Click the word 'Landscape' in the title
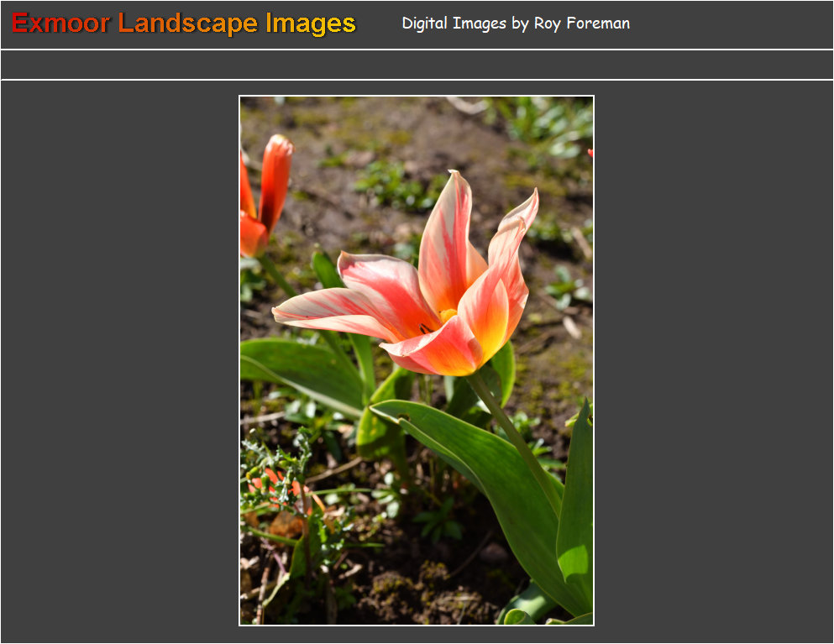834x644 pixels. 189,24
